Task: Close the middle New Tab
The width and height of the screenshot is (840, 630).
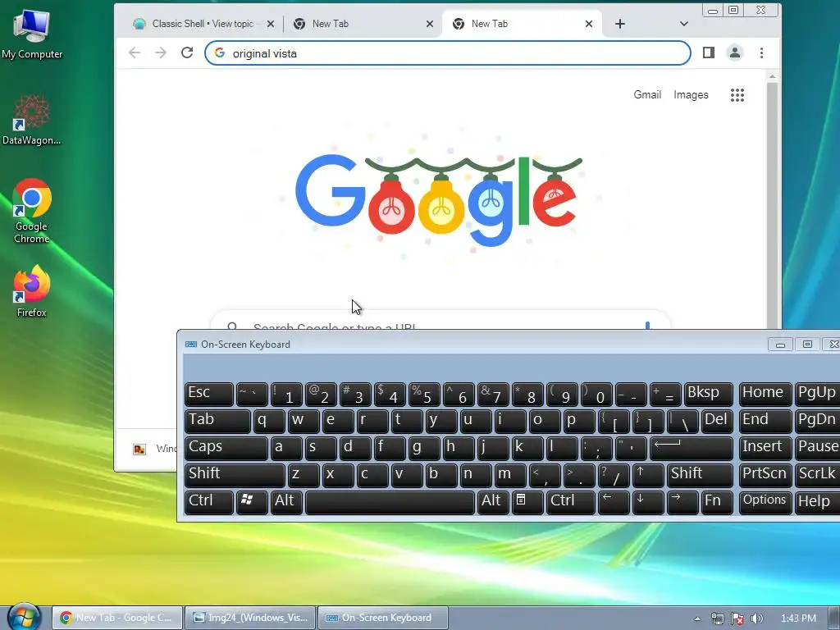Action: tap(430, 24)
